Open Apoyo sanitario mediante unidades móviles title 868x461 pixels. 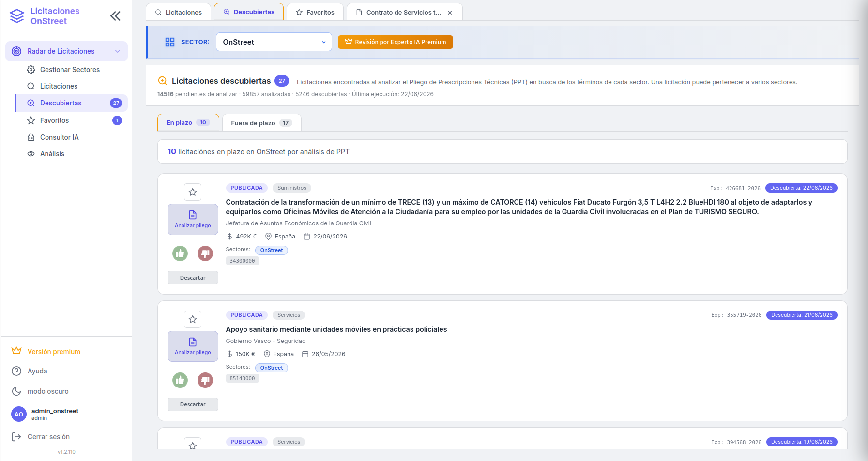336,329
